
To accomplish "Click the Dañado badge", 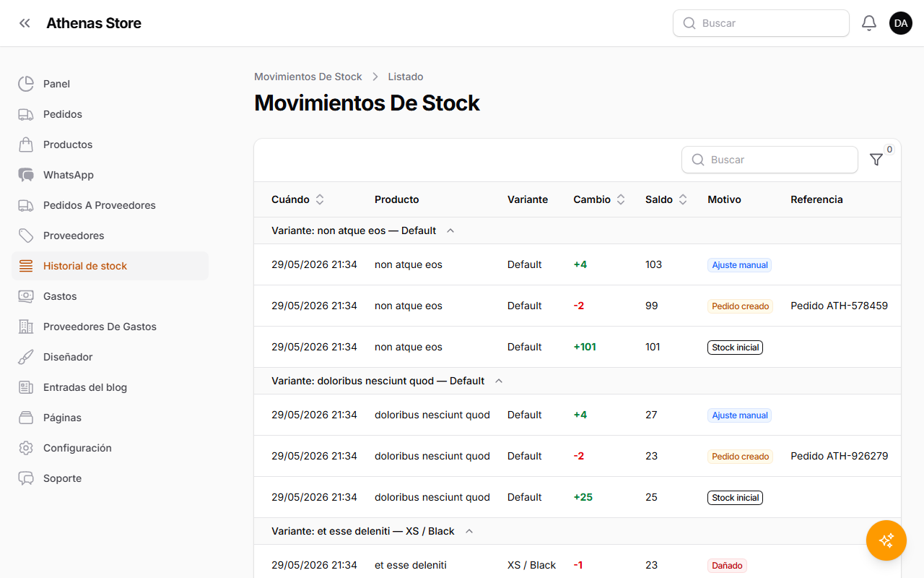I will [x=727, y=566].
